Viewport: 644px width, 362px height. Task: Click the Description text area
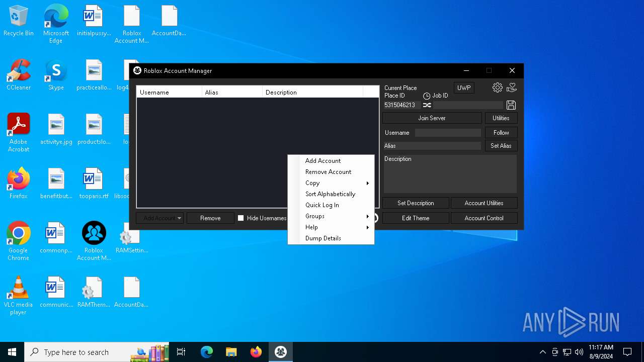pyautogui.click(x=450, y=174)
